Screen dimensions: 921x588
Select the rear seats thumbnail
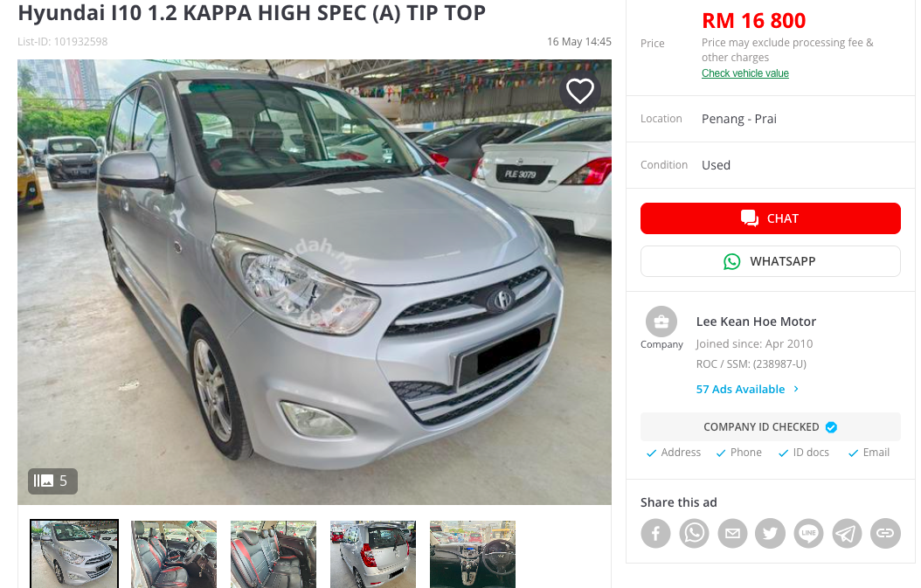(x=274, y=554)
